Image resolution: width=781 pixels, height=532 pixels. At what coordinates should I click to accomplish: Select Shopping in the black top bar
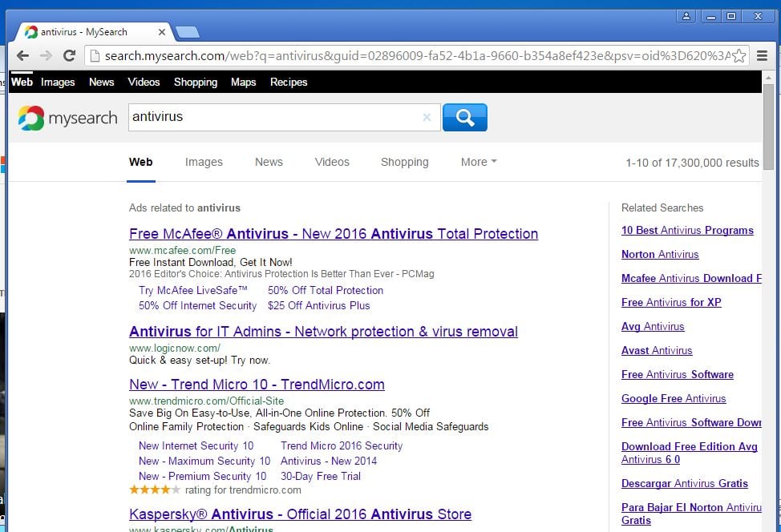[x=196, y=82]
